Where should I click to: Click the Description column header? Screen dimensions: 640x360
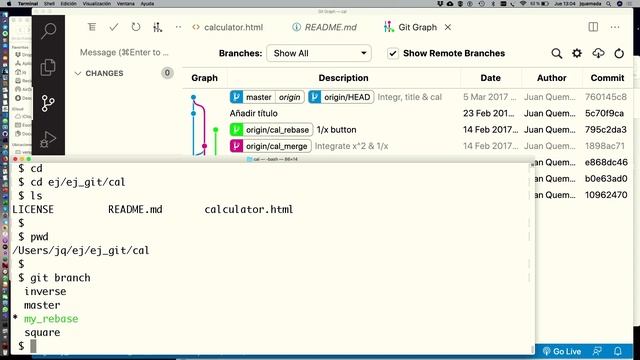pyautogui.click(x=343, y=78)
